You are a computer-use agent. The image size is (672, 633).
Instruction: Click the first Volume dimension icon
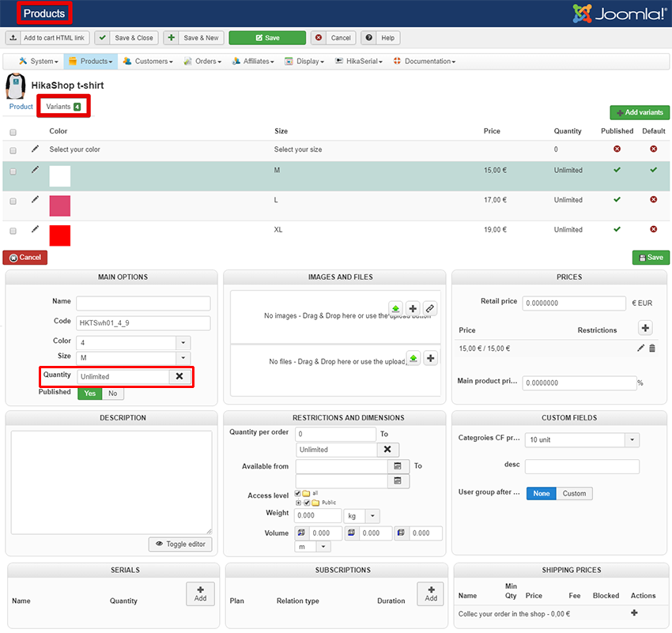coord(301,533)
